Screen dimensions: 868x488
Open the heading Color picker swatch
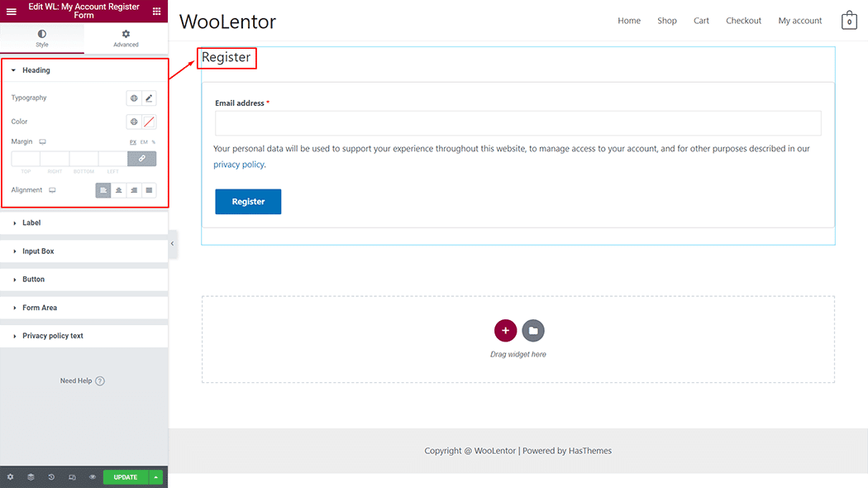point(149,122)
